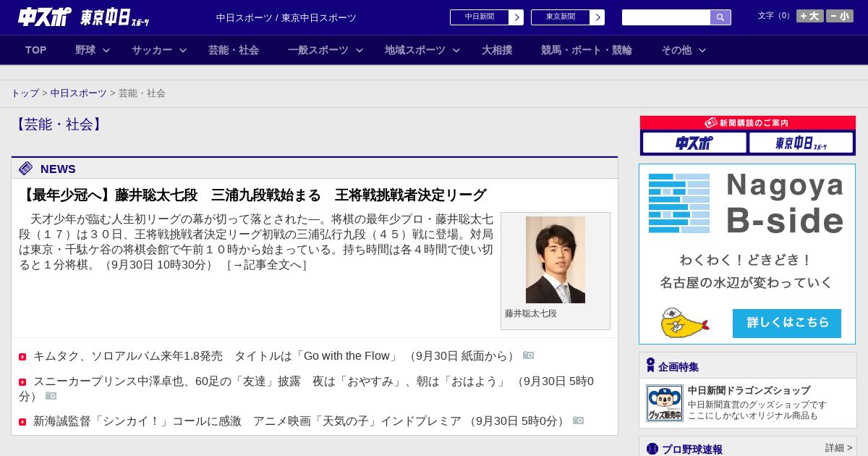Open the 一般スポーツ menu
The image size is (868, 456).
(318, 50)
